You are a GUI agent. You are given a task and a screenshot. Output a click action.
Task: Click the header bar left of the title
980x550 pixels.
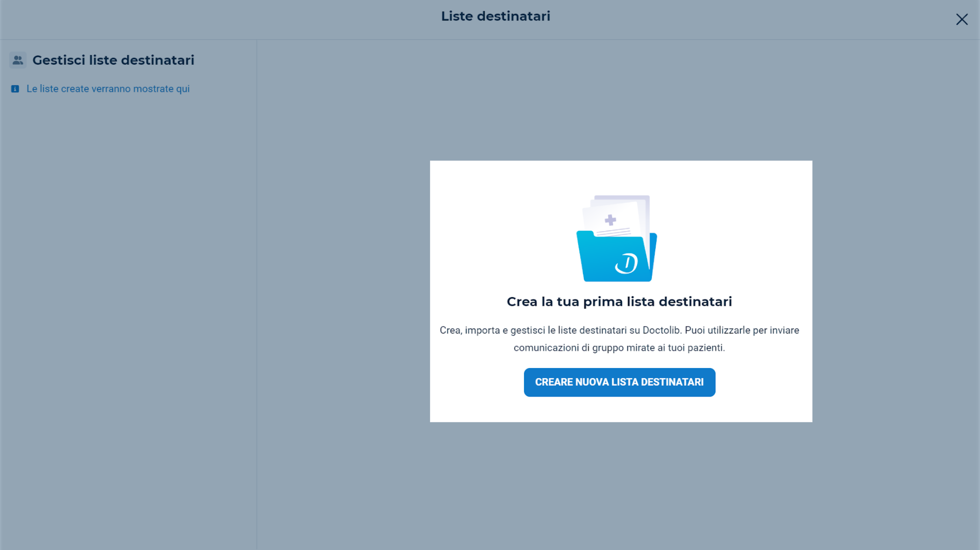(217, 20)
